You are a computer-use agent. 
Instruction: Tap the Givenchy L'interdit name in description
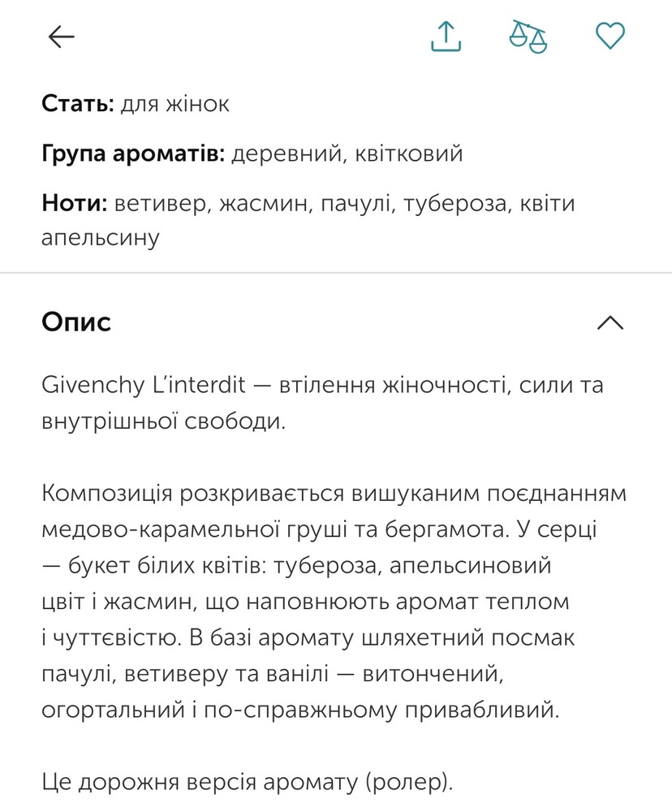[143, 385]
